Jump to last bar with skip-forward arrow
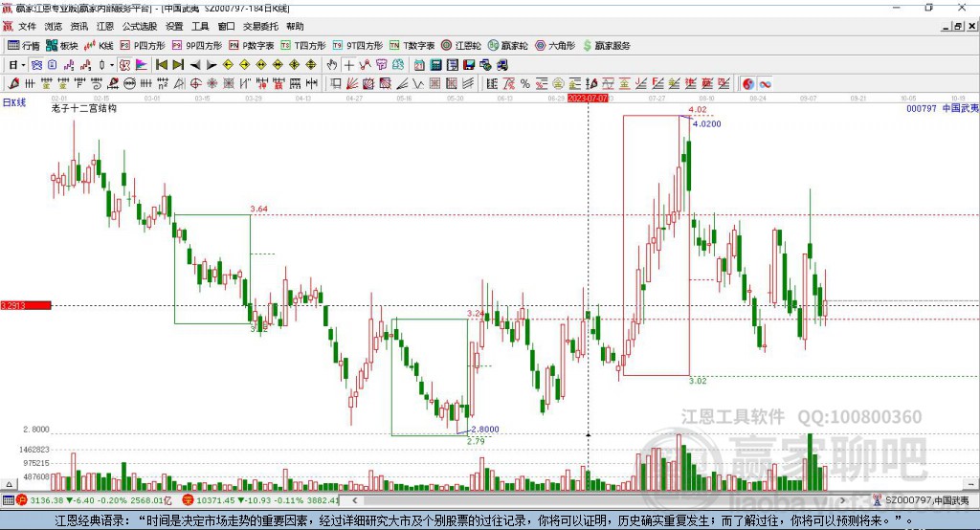This screenshot has height=530, width=980. (x=178, y=64)
